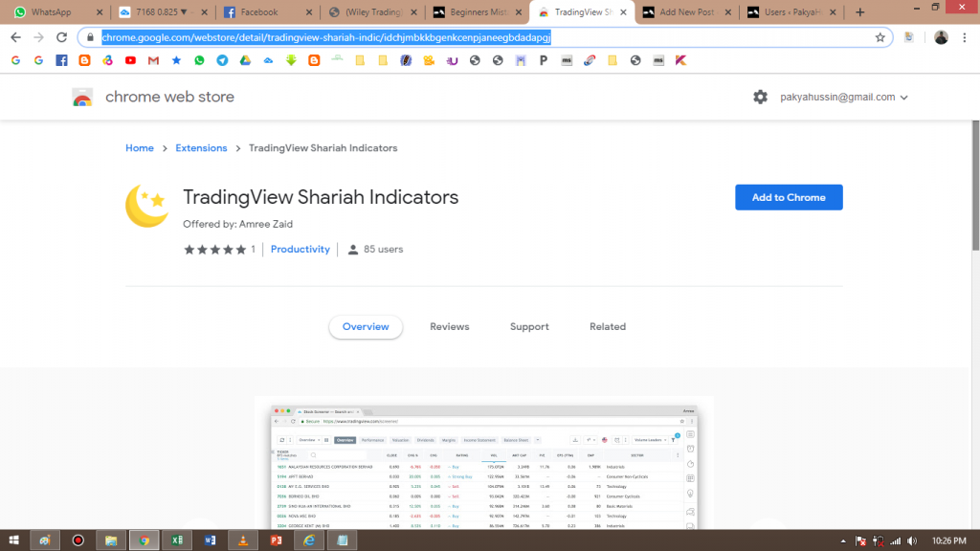The image size is (980, 551).
Task: Click the browser back arrow
Action: click(15, 37)
